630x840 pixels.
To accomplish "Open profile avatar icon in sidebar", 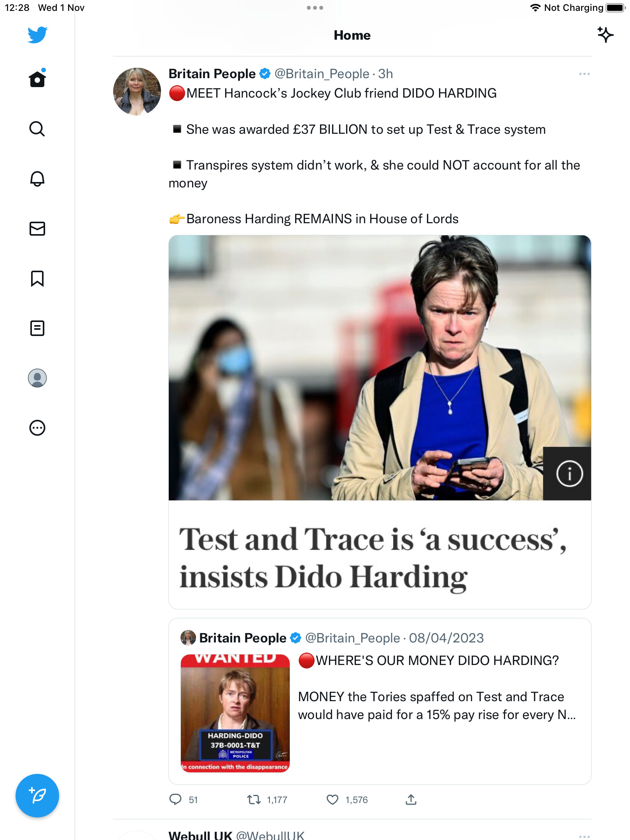I will pos(37,378).
